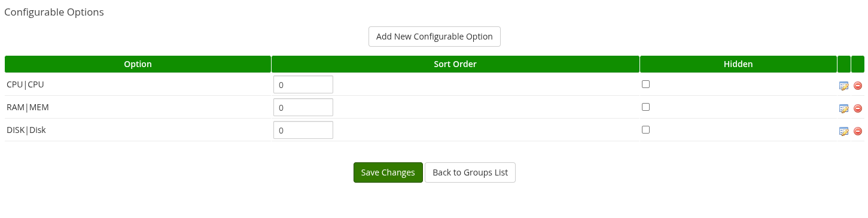868x218 pixels.
Task: Edit the DISK|Disk configurable option
Action: [844, 131]
